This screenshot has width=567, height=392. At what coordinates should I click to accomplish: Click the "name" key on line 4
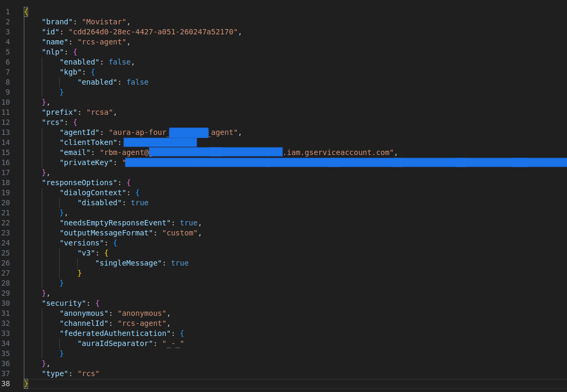point(55,42)
